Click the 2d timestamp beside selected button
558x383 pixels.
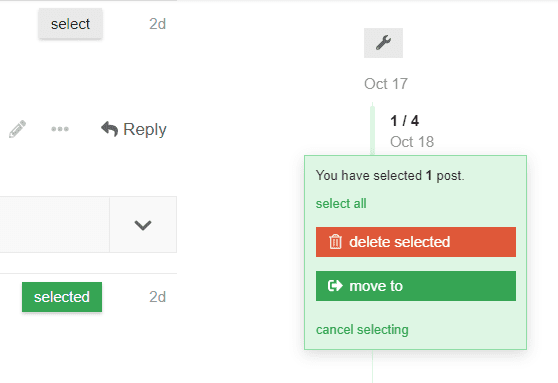(x=158, y=297)
